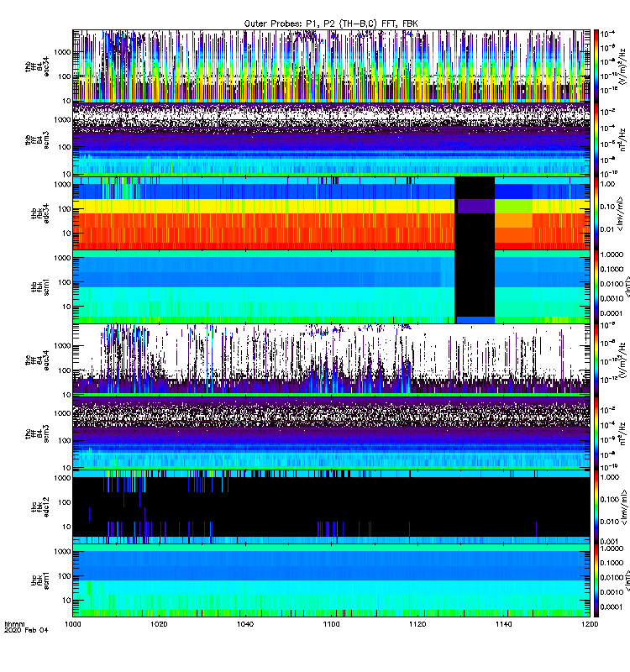Click the color bar beside thc fbk edc12 panel

click(x=596, y=507)
